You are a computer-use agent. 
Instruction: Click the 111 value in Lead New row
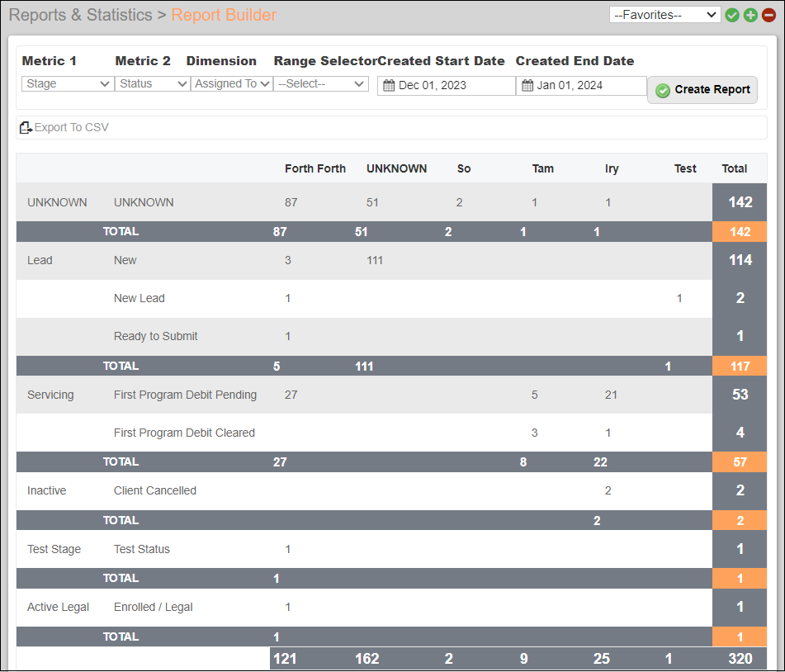[x=375, y=260]
